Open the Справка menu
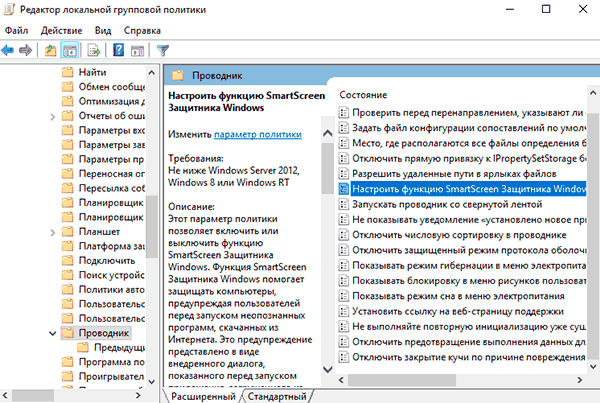Screen dimensions: 600x403 [x=142, y=31]
